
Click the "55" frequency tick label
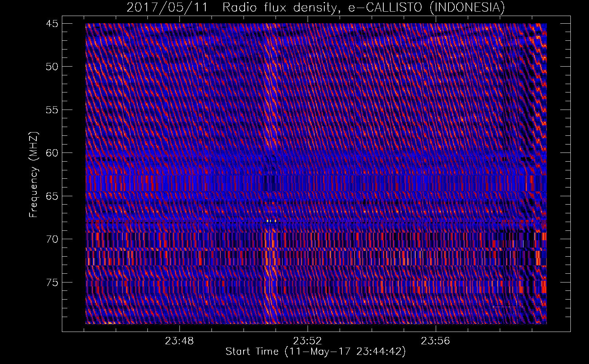[x=52, y=110]
